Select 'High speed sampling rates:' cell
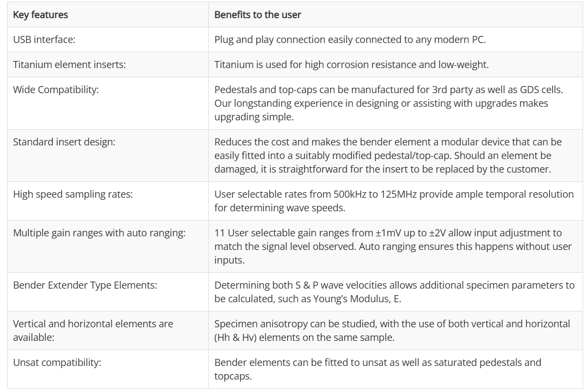 pyautogui.click(x=72, y=194)
